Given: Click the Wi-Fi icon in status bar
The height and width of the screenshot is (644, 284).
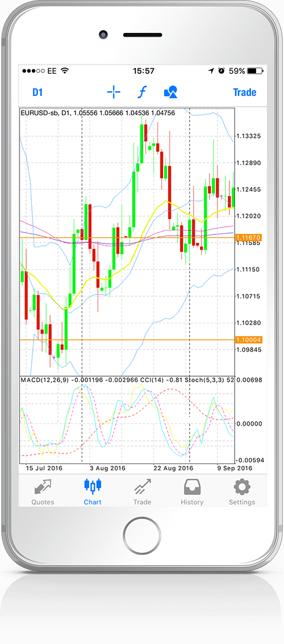Looking at the screenshot, I should (x=65, y=71).
